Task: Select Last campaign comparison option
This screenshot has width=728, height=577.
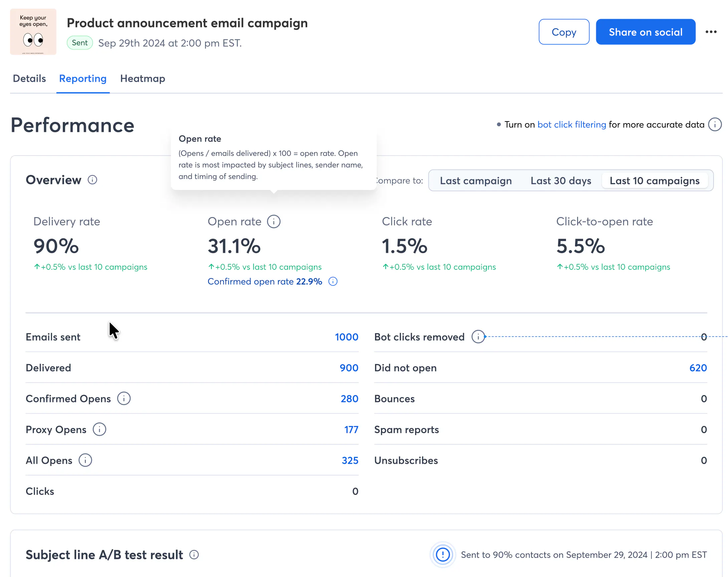Action: click(x=476, y=181)
